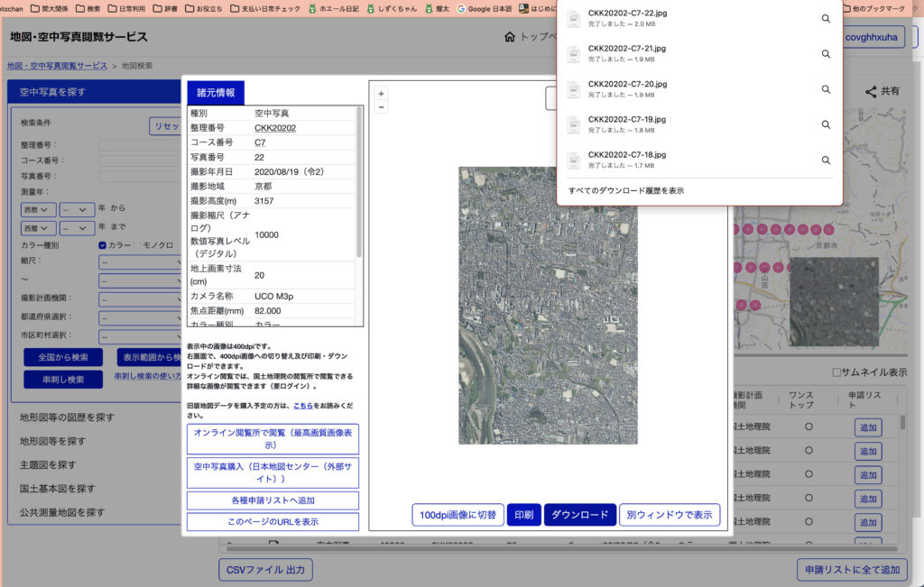
Task: Reveal CKK20202-C7-19.jpg using its magnifier icon
Action: click(x=826, y=124)
